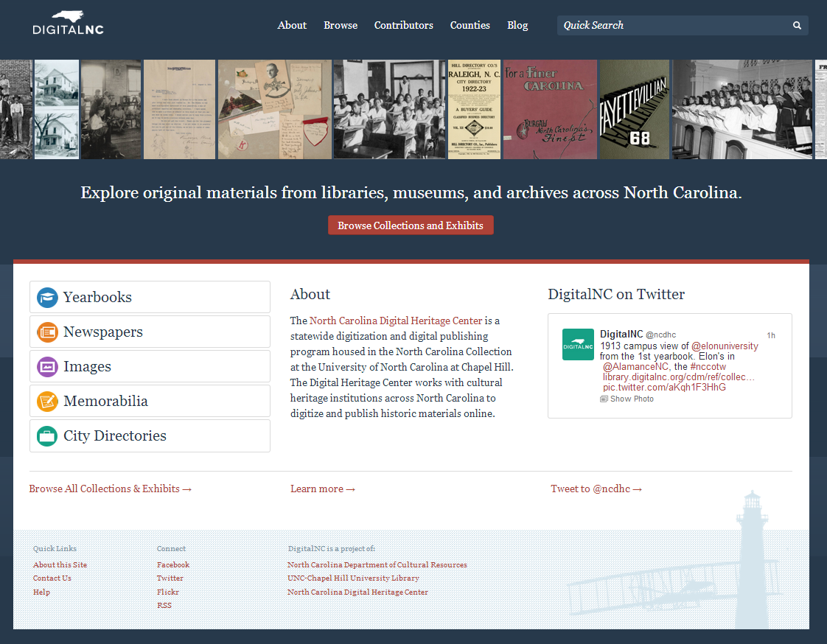
Task: Click the Fayettevillian 68 yearbook thumbnail
Action: point(635,109)
